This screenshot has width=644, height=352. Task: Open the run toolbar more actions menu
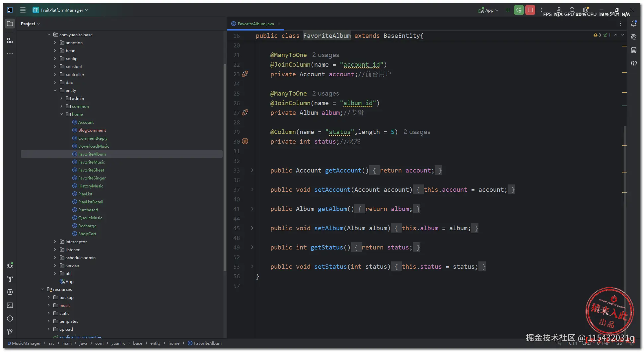tap(541, 10)
